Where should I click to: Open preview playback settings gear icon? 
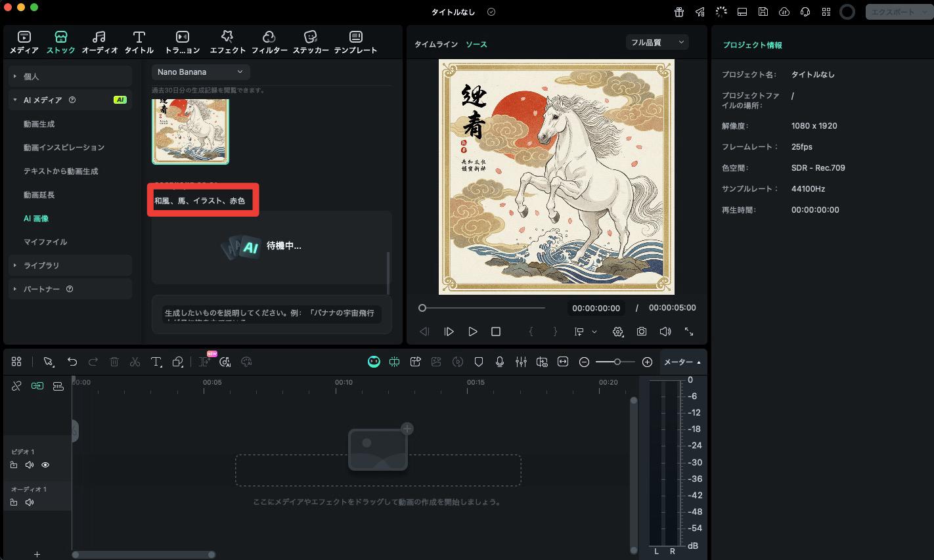[618, 332]
